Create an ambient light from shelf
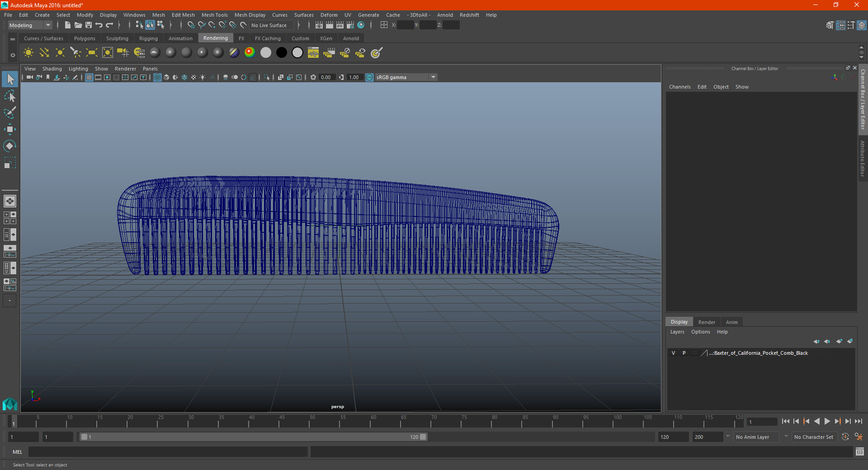Image resolution: width=868 pixels, height=470 pixels. point(28,53)
